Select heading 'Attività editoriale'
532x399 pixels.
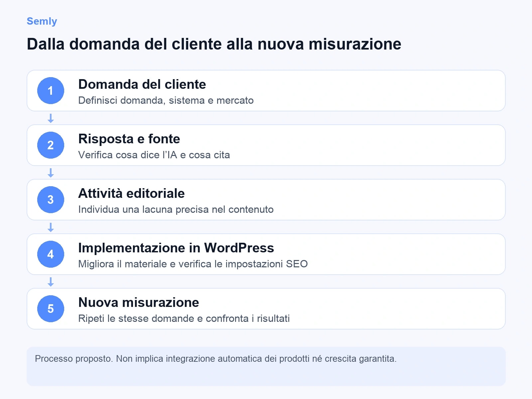131,193
